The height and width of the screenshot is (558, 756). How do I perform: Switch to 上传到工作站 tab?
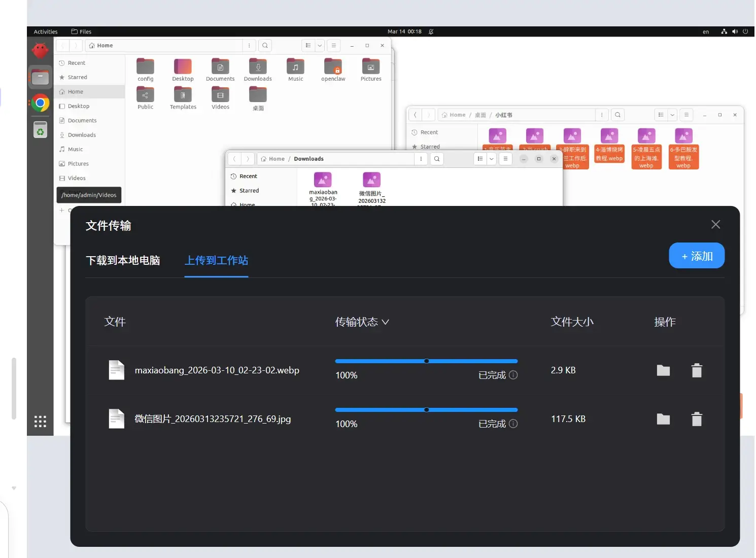point(216,261)
